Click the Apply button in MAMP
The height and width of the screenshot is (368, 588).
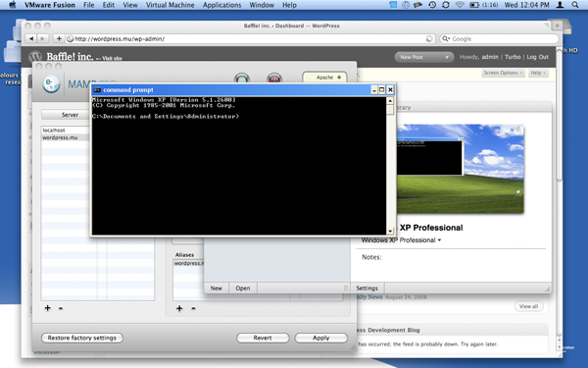(x=321, y=338)
